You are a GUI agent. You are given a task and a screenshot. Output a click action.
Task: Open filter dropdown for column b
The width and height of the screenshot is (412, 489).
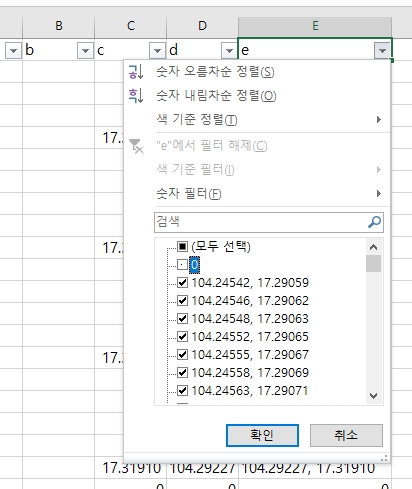point(85,51)
